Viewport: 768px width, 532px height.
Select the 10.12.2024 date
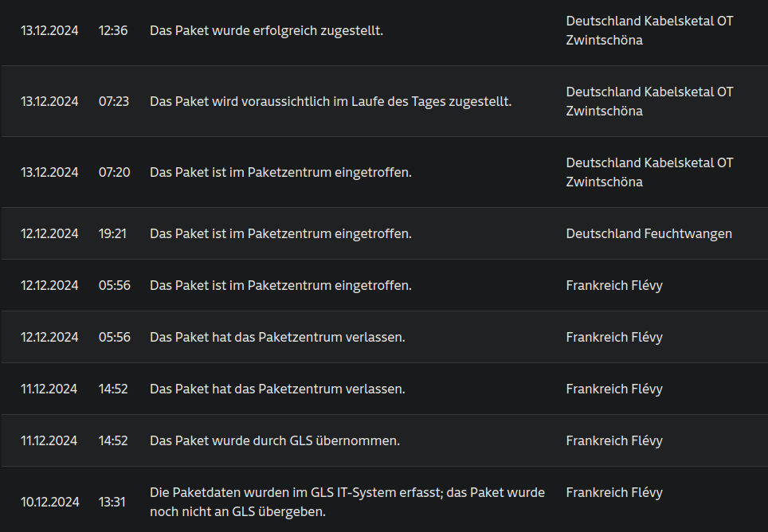click(49, 502)
